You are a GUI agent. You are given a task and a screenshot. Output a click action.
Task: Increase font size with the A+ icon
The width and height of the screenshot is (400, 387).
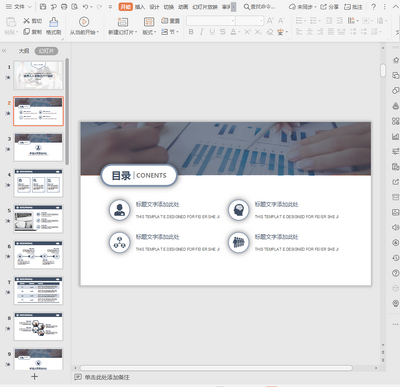pos(270,21)
